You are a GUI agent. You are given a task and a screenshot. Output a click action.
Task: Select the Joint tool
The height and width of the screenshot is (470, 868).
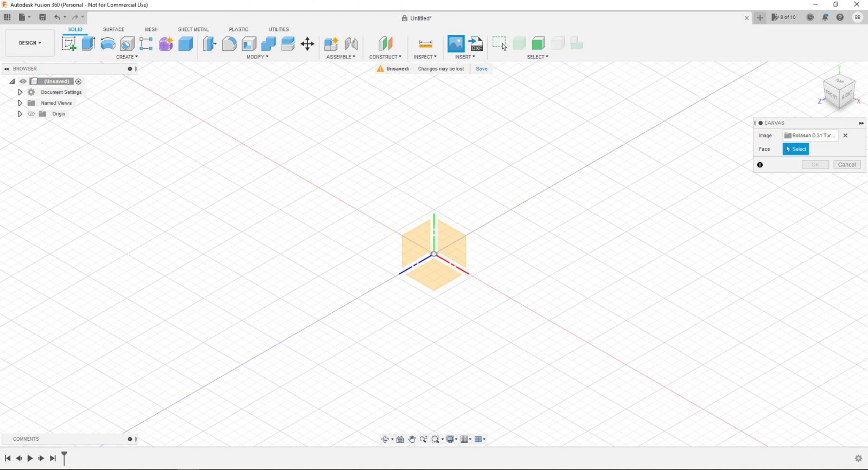(351, 44)
